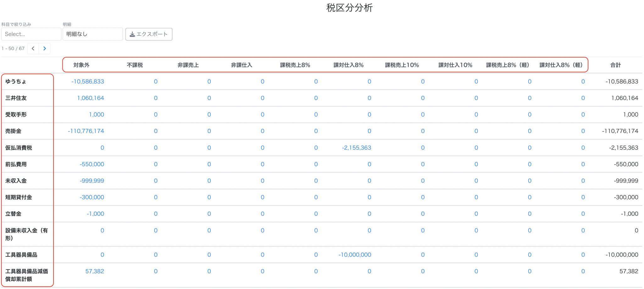
Task: Click the 税区分分析 page title
Action: pyautogui.click(x=349, y=8)
